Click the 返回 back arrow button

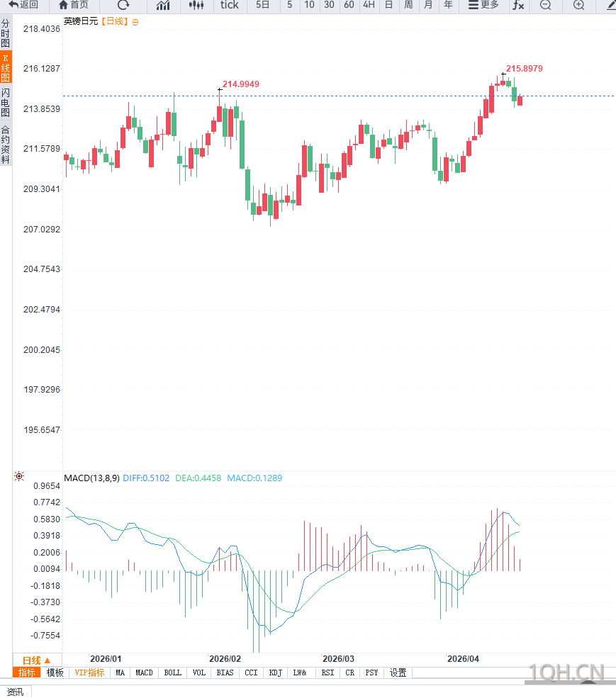[23, 5]
